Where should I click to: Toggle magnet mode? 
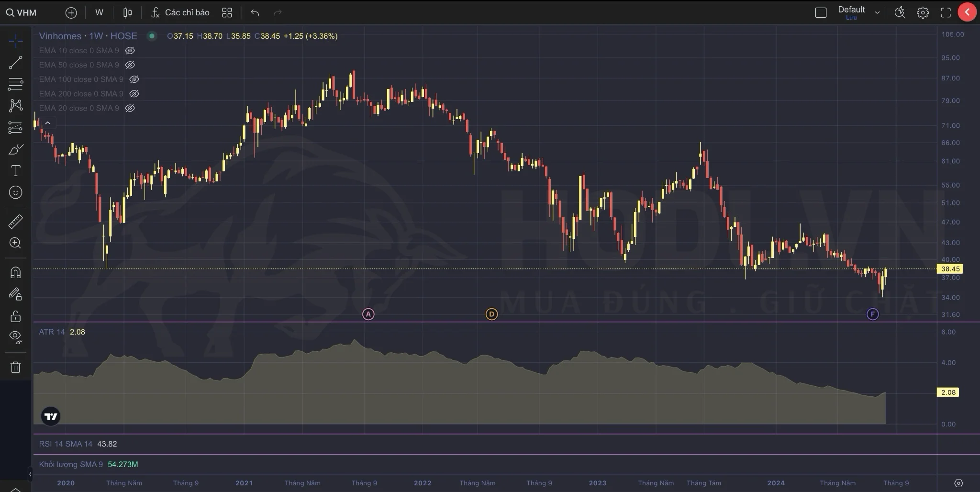pyautogui.click(x=15, y=272)
